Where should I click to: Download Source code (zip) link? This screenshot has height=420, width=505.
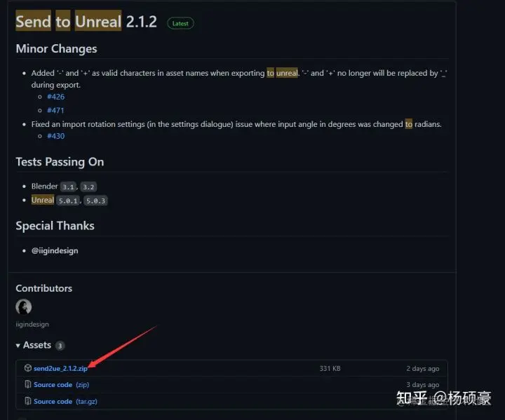(x=61, y=384)
